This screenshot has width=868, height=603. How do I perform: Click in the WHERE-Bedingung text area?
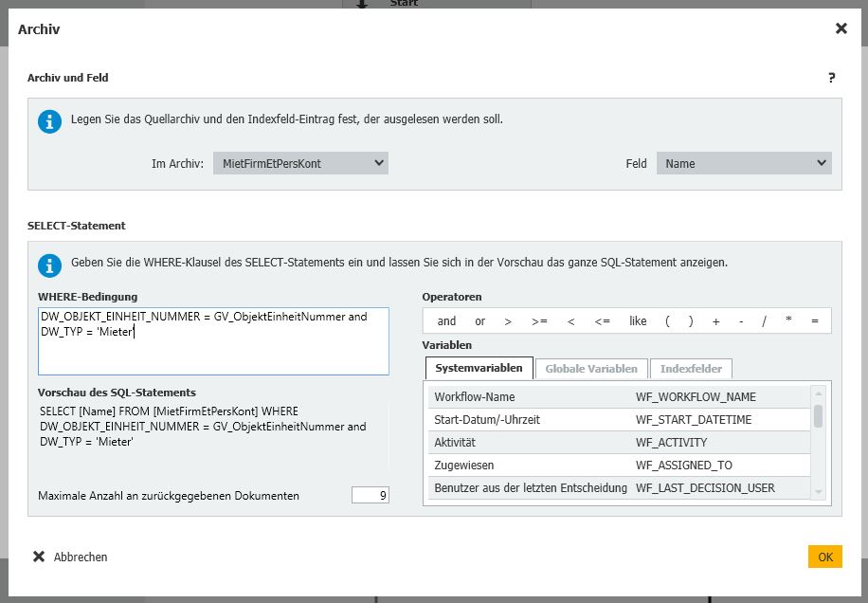coord(213,351)
